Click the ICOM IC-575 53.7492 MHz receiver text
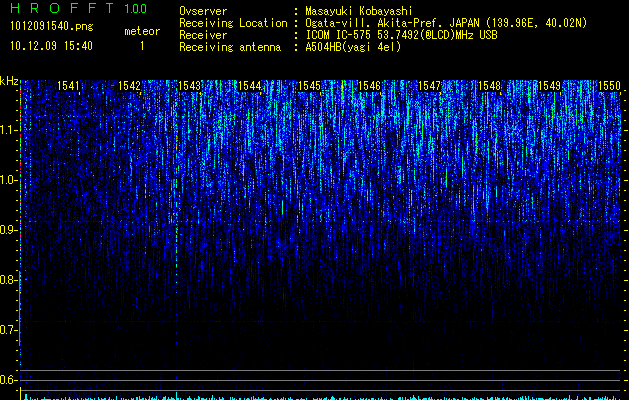This screenshot has height=400, width=629. click(401, 35)
